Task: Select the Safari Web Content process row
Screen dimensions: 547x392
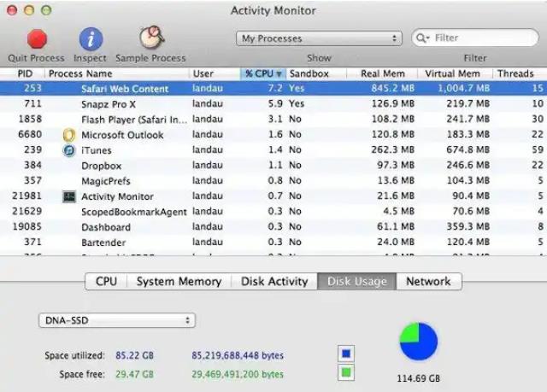Action: pos(273,89)
